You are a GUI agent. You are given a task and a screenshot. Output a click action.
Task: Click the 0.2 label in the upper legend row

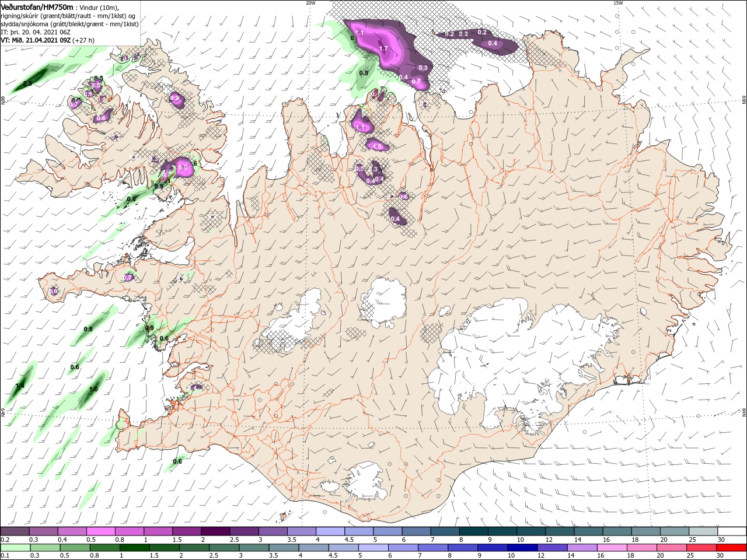pos(5,540)
